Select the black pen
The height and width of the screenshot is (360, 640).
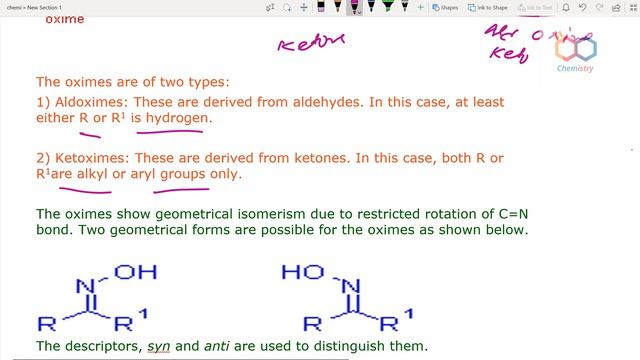(404, 7)
